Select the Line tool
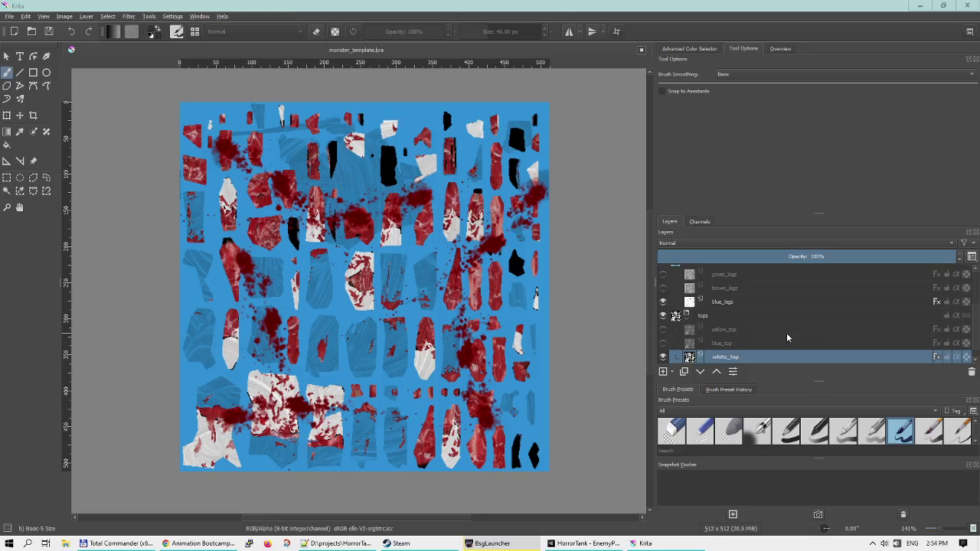 point(20,72)
